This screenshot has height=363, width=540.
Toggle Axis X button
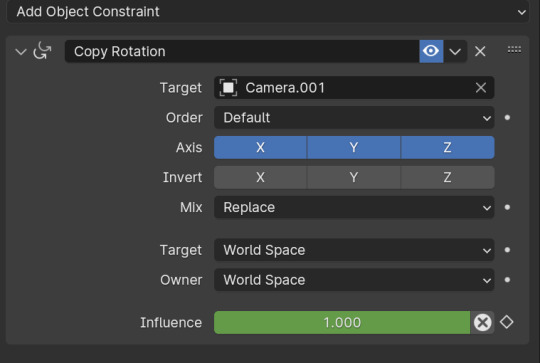260,147
